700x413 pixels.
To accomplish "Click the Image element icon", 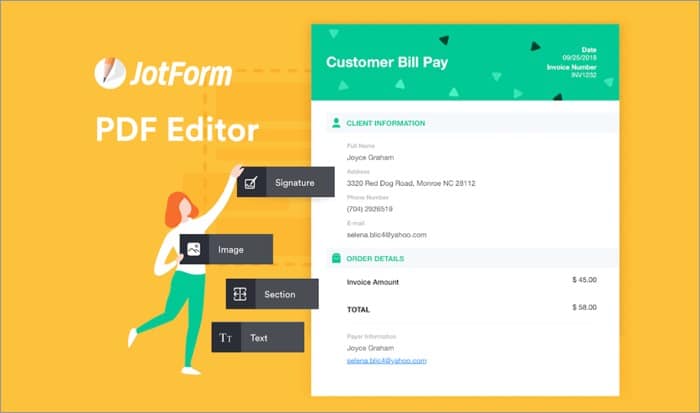I will point(194,249).
